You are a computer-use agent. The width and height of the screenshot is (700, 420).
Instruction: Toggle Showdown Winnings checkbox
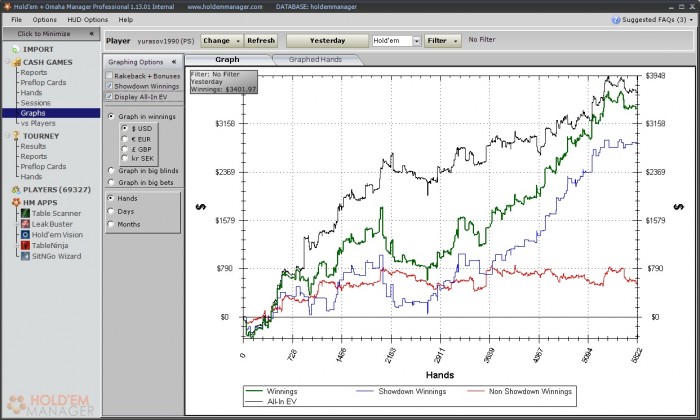coord(109,86)
